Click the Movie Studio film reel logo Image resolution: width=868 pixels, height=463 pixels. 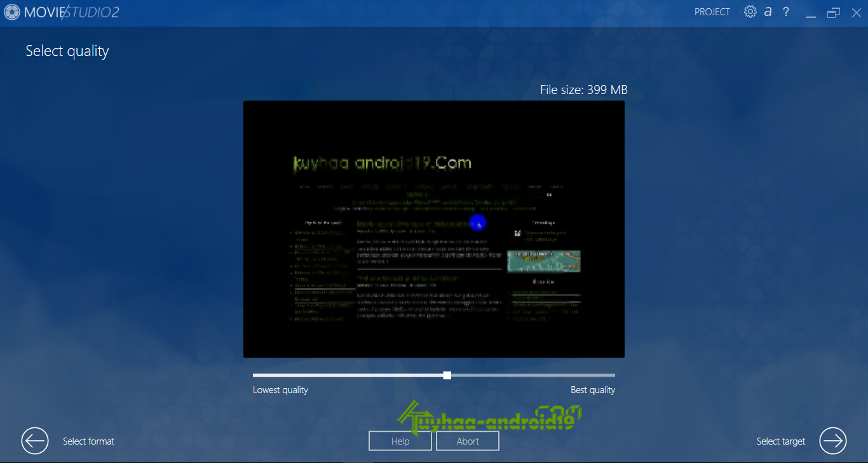pos(12,12)
